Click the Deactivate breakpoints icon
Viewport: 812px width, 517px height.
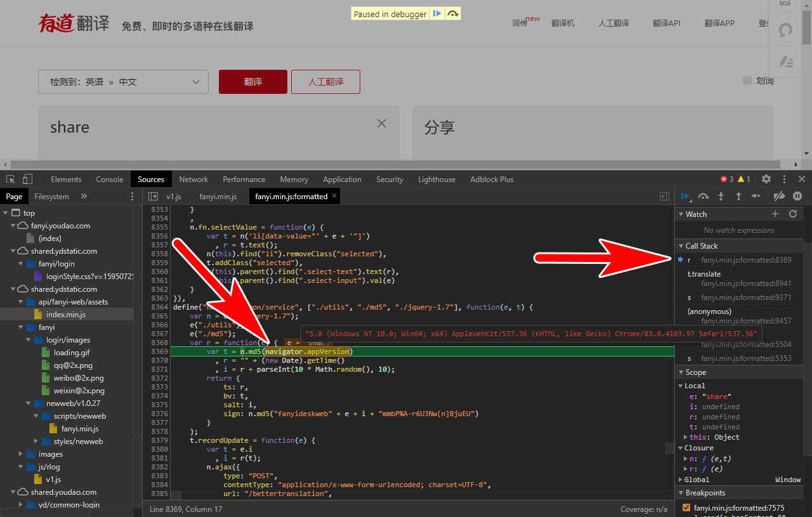779,196
